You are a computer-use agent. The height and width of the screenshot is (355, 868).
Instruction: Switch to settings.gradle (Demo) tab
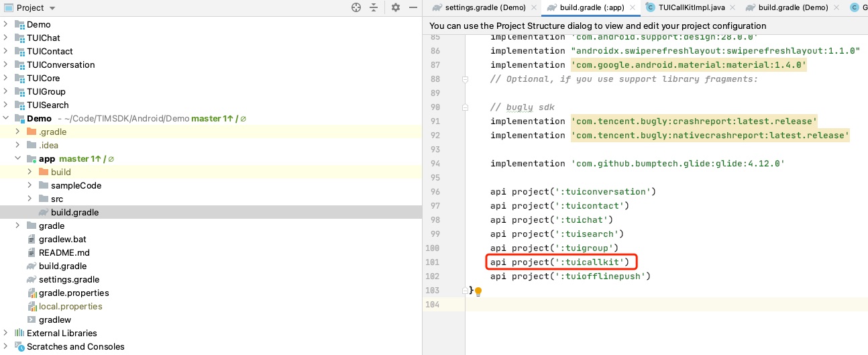pyautogui.click(x=485, y=7)
